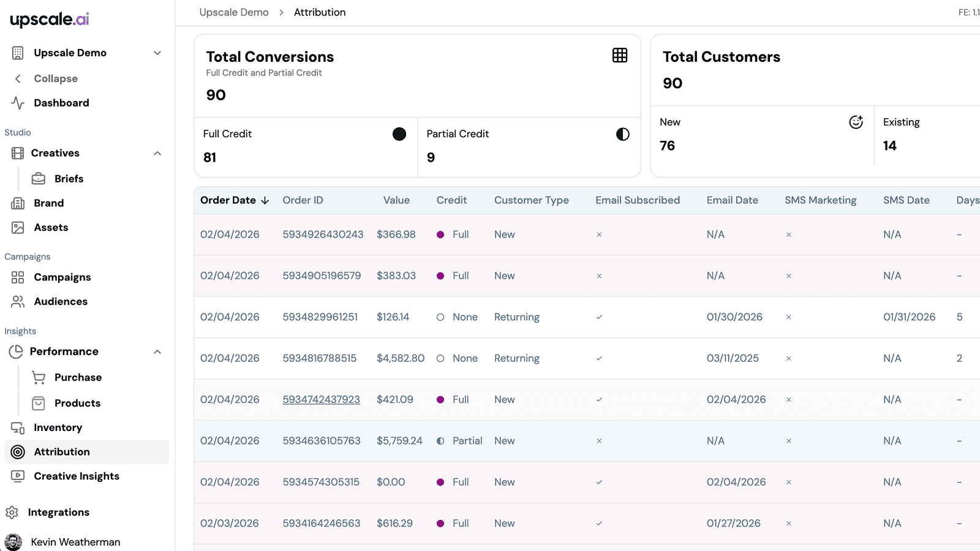Click the Full Credit filled circle
The width and height of the screenshot is (980, 551).
(x=399, y=134)
